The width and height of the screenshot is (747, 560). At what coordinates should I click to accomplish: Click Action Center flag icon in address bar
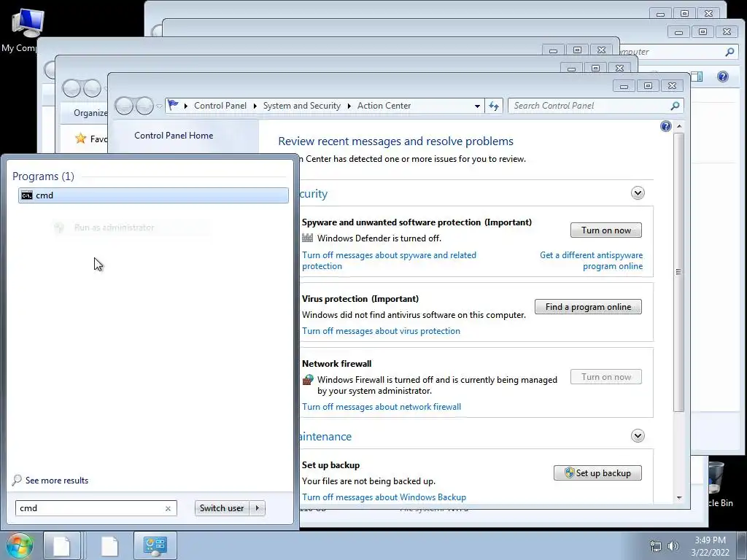tap(174, 105)
